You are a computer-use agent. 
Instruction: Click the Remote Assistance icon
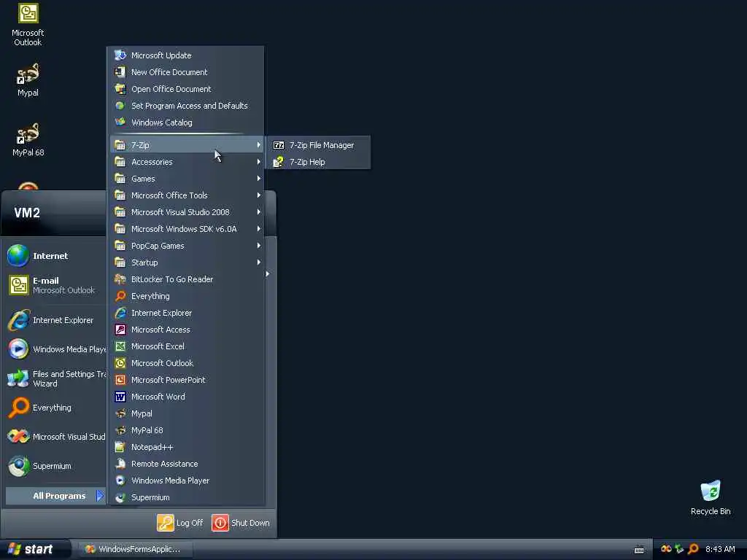tap(120, 464)
